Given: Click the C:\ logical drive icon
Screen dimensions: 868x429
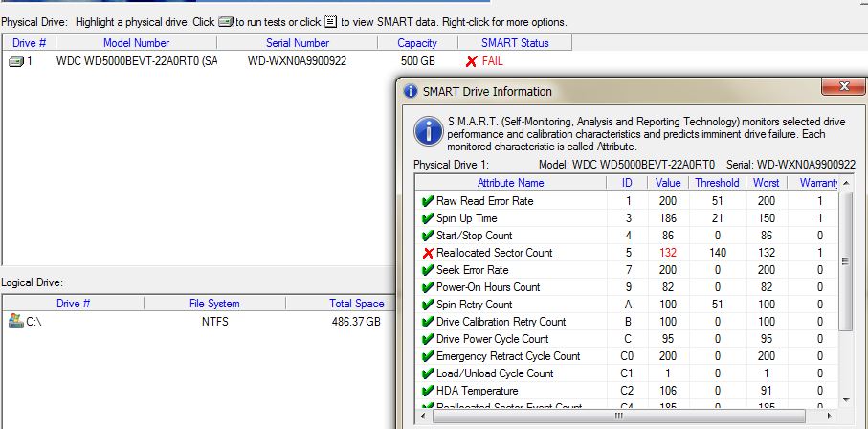Looking at the screenshot, I should 15,322.
